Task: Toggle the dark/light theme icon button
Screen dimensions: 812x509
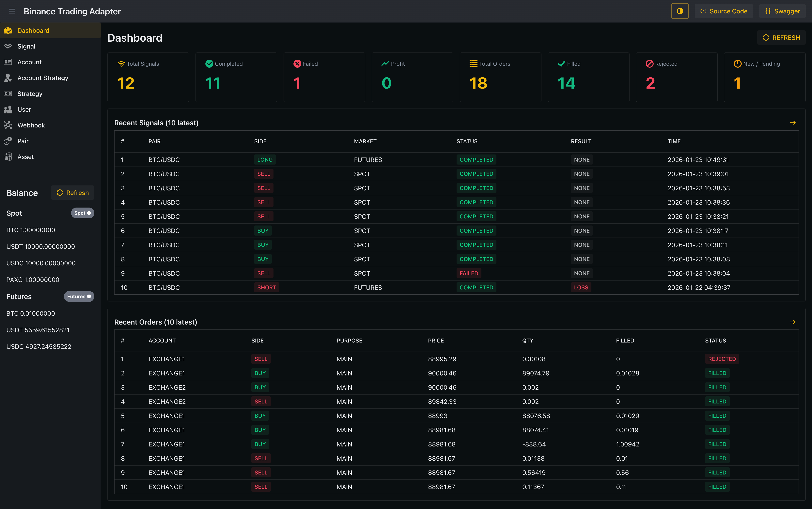Action: (x=679, y=11)
